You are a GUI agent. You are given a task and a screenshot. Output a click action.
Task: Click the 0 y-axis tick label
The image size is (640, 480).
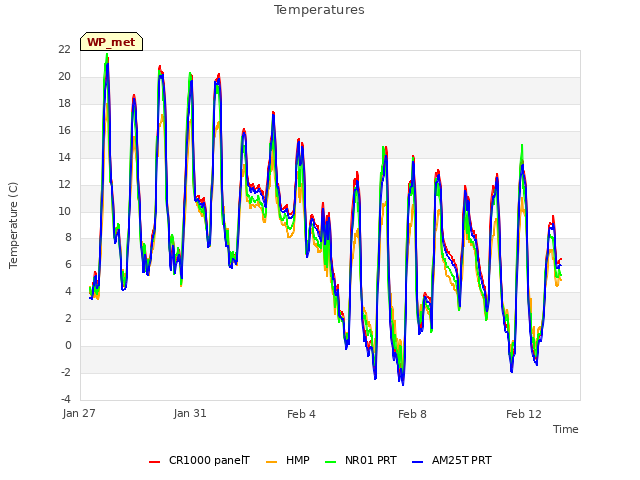[x=68, y=346]
